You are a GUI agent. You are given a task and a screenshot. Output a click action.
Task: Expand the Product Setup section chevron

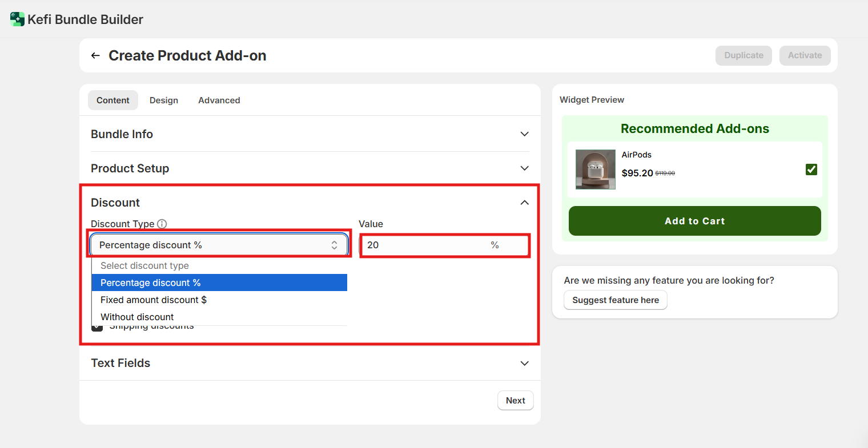[524, 168]
